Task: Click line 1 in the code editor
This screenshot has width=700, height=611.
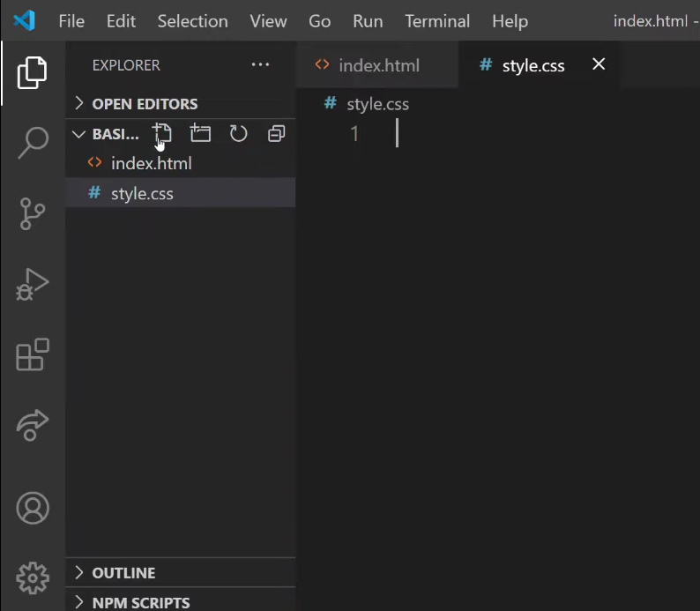Action: coord(529,134)
